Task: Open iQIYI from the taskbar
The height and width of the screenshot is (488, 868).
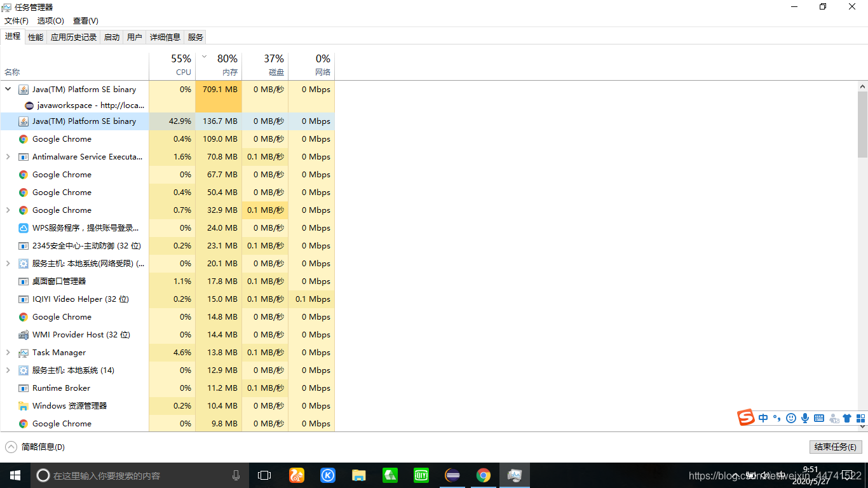Action: click(421, 475)
